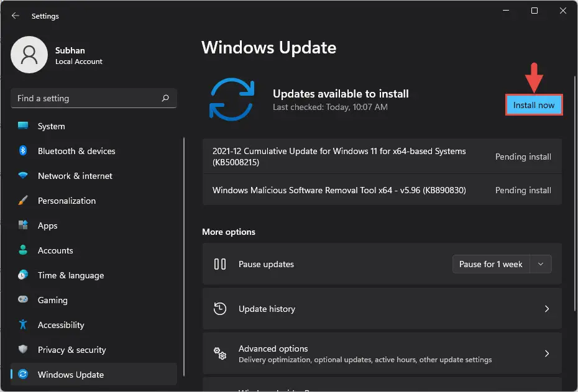Click the Delivery optimization description text
Image resolution: width=578 pixels, height=392 pixels.
point(365,360)
